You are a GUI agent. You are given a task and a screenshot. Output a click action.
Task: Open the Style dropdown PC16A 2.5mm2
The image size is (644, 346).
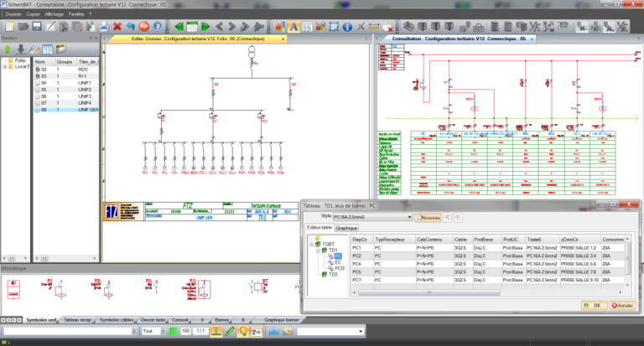coord(408,217)
